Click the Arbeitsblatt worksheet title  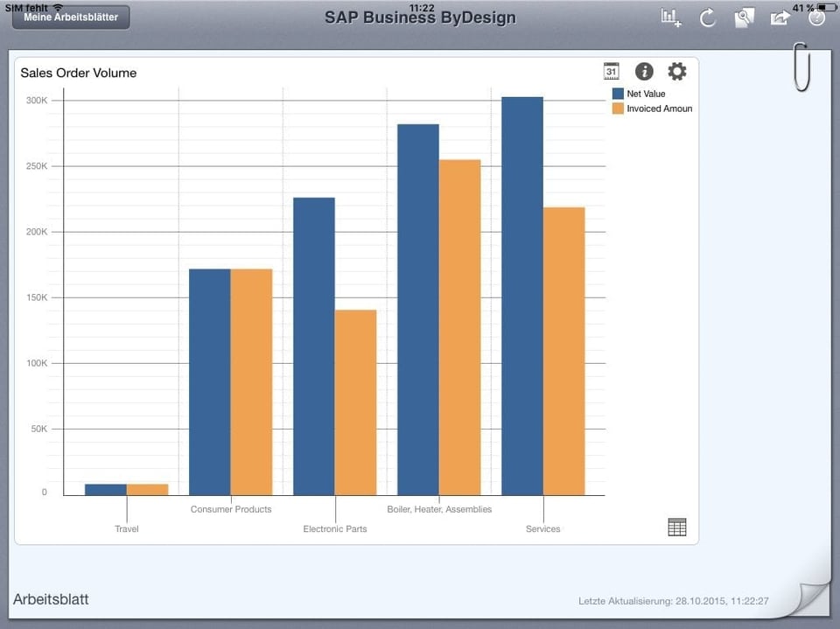click(51, 599)
